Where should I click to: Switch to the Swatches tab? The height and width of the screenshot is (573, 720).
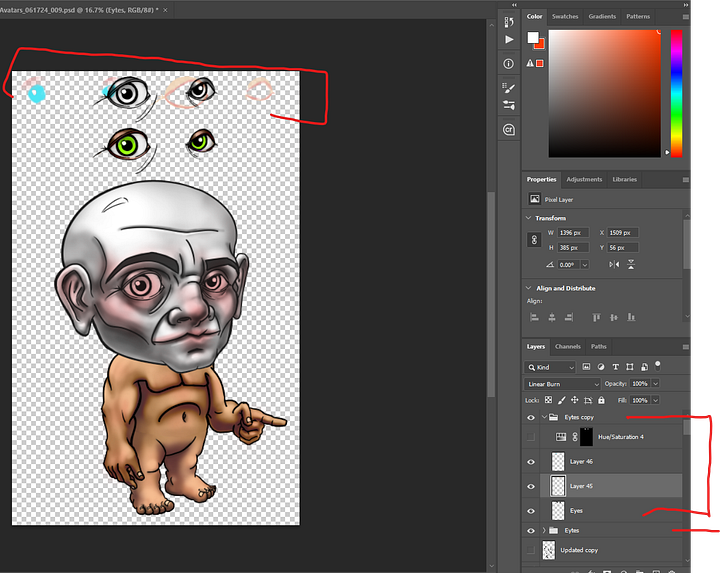[565, 17]
